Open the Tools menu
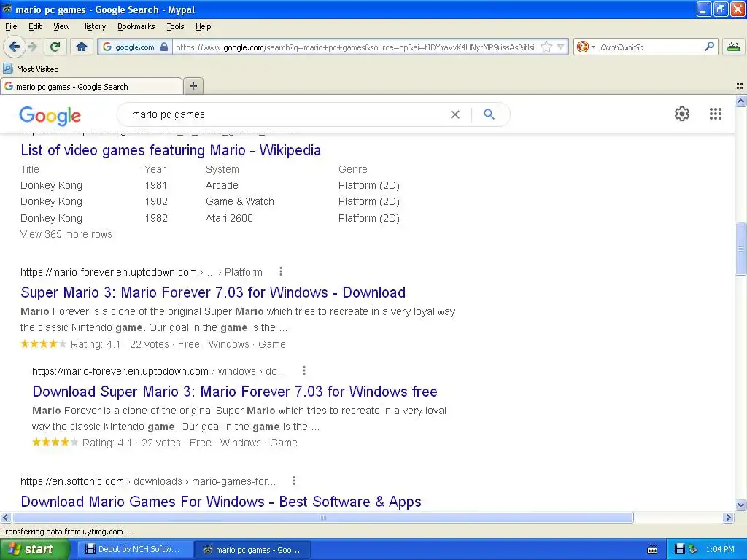 click(x=175, y=26)
